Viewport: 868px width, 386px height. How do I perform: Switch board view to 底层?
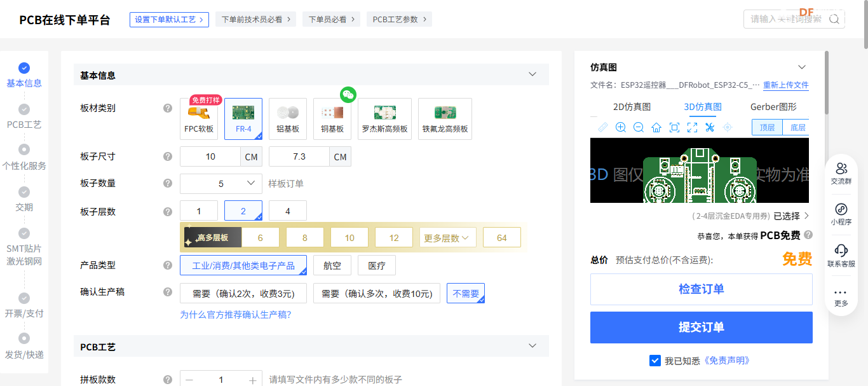coord(797,127)
